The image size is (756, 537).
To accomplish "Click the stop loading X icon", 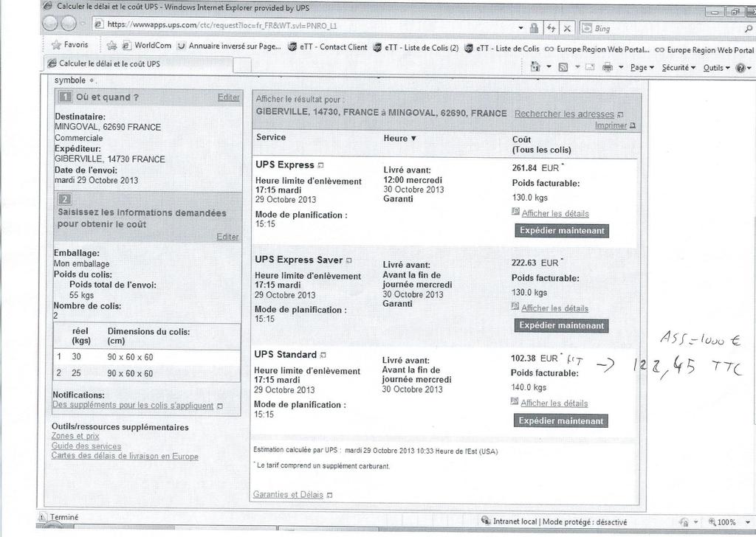I will [x=567, y=28].
